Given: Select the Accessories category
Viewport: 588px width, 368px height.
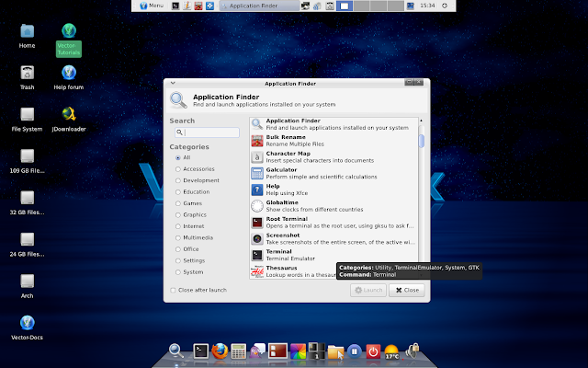Looking at the screenshot, I should [x=195, y=169].
